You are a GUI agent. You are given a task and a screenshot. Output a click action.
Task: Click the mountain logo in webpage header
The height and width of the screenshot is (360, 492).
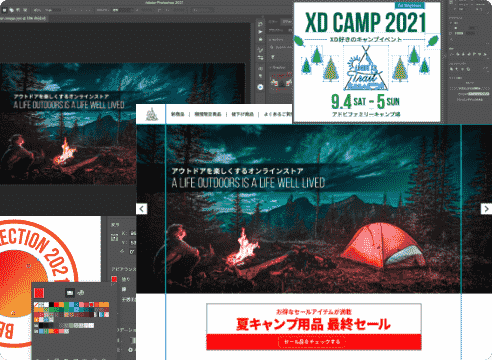152,114
